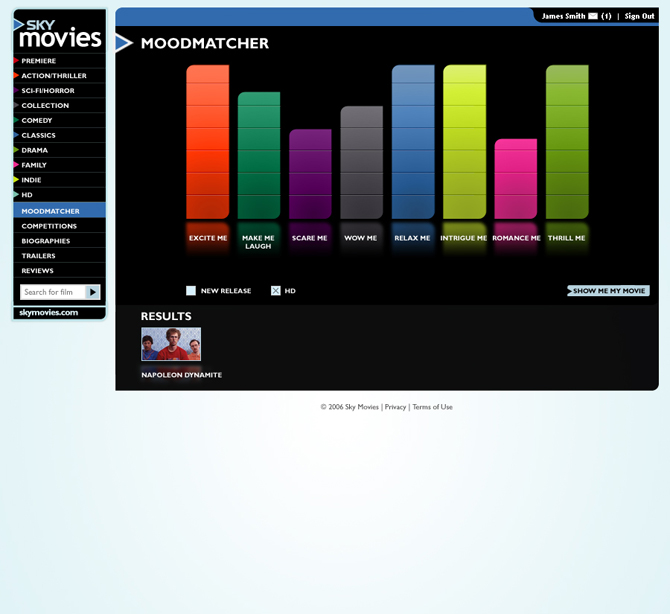Adjust the pink Romance Me mood bar
Screen dimensions: 670x614
pos(516,179)
